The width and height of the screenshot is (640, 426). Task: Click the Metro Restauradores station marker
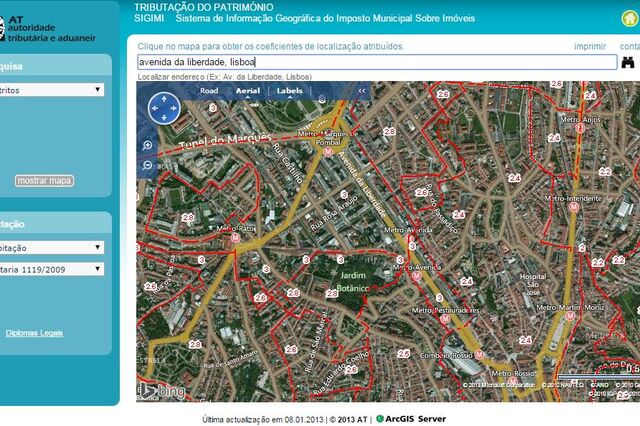[x=445, y=319]
